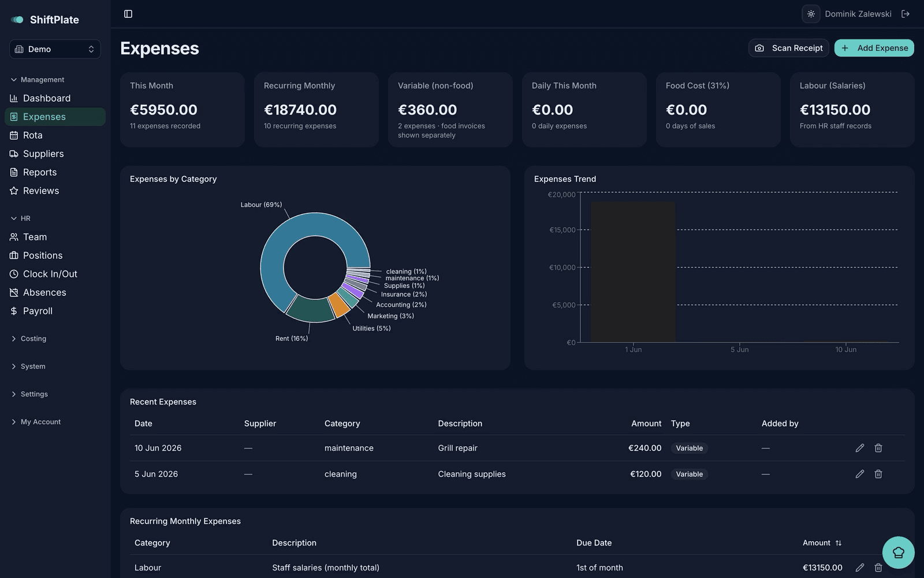Edit the Staff salaries recurring expense
The image size is (924, 578).
860,568
